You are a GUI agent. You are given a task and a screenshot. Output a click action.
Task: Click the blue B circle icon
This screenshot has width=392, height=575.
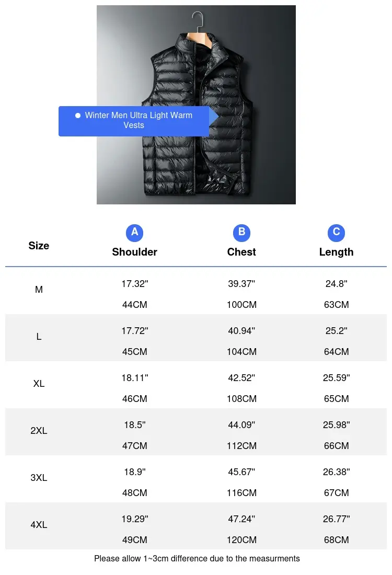(x=241, y=233)
